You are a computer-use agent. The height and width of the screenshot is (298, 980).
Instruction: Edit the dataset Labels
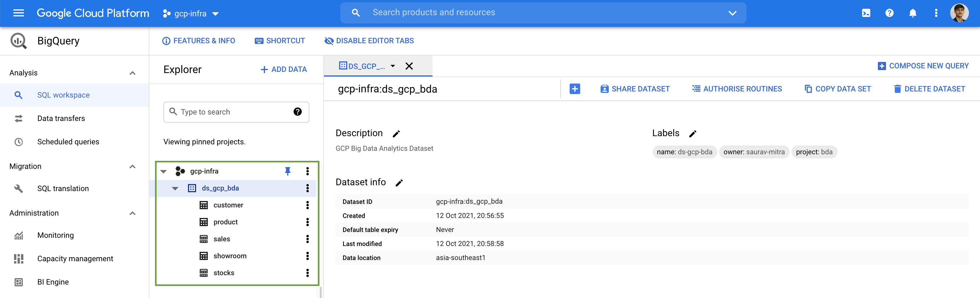693,134
